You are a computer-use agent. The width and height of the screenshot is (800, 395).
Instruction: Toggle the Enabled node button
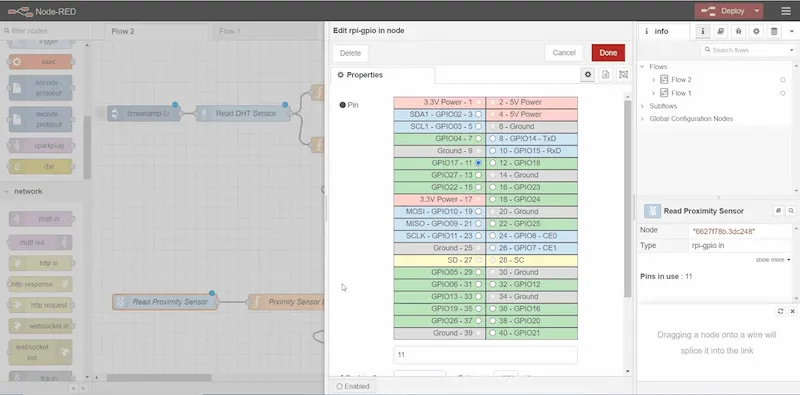click(x=353, y=386)
